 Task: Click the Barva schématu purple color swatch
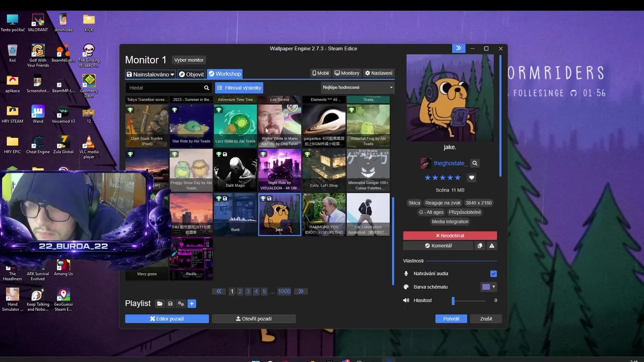point(486,287)
